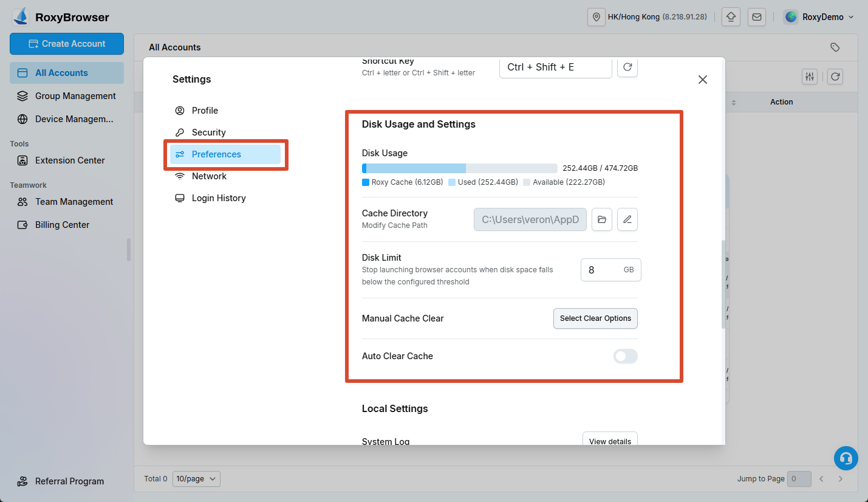Click the 252.44GB / 474.72GB usage text
Screen dimensions: 868x502
coord(600,168)
